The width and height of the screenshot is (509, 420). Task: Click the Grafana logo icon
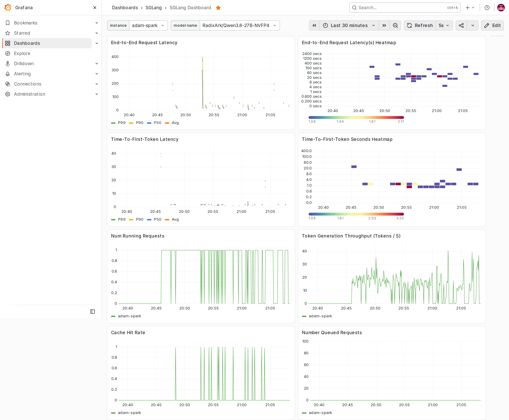coord(8,7)
